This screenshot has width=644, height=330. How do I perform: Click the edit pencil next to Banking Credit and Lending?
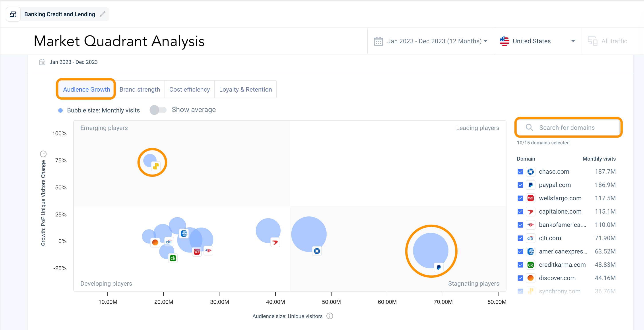click(x=102, y=14)
